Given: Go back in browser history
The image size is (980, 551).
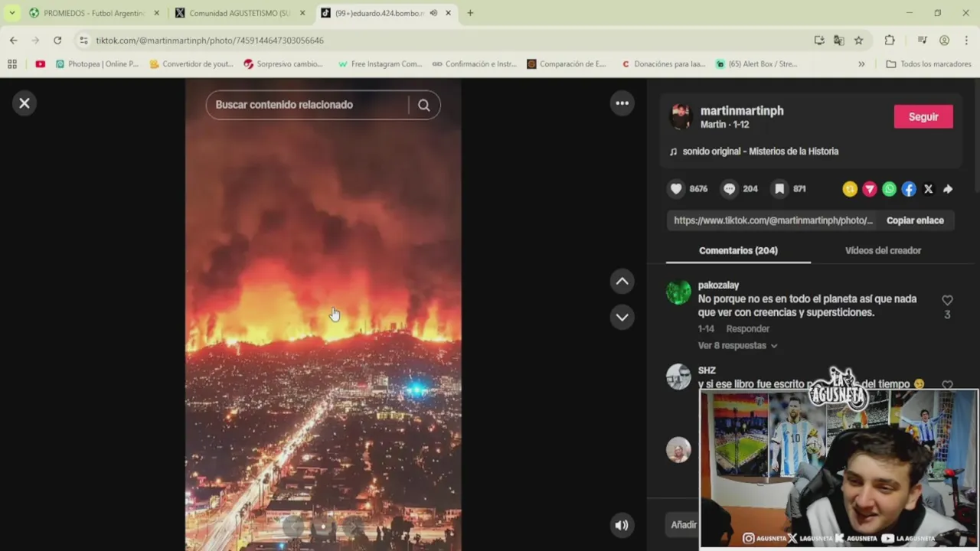Looking at the screenshot, I should 14,41.
